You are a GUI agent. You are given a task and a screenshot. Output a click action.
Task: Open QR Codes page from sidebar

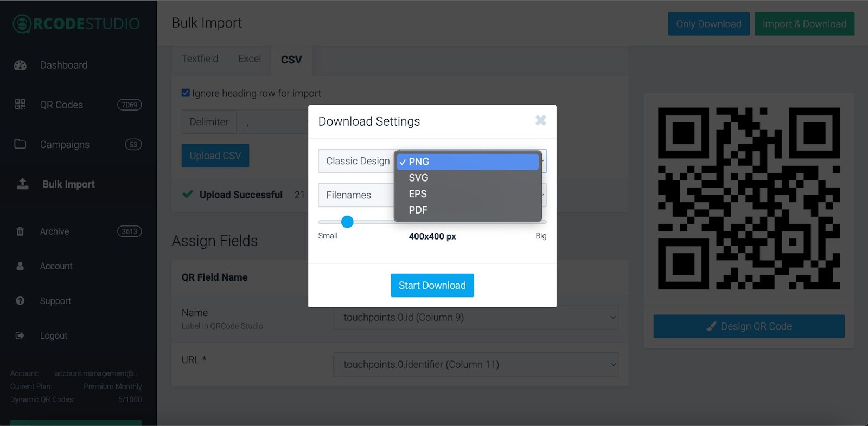(61, 105)
